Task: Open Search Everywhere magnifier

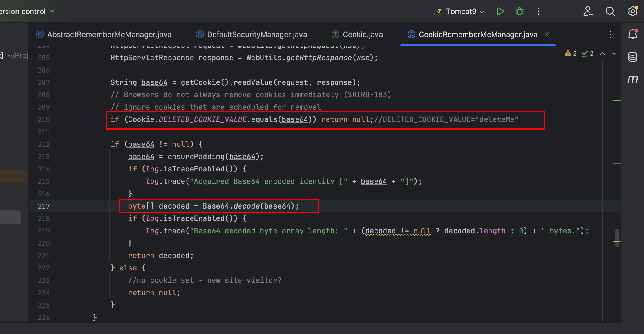Action: [610, 12]
